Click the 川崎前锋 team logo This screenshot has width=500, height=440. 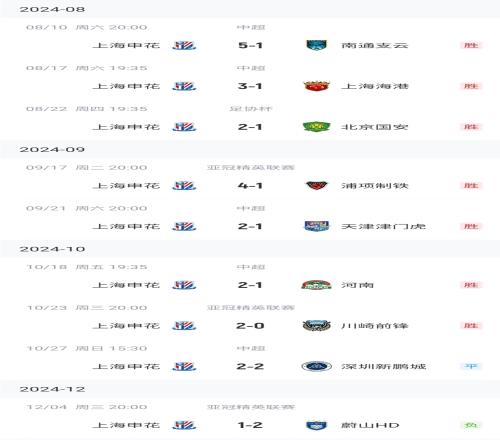316,325
